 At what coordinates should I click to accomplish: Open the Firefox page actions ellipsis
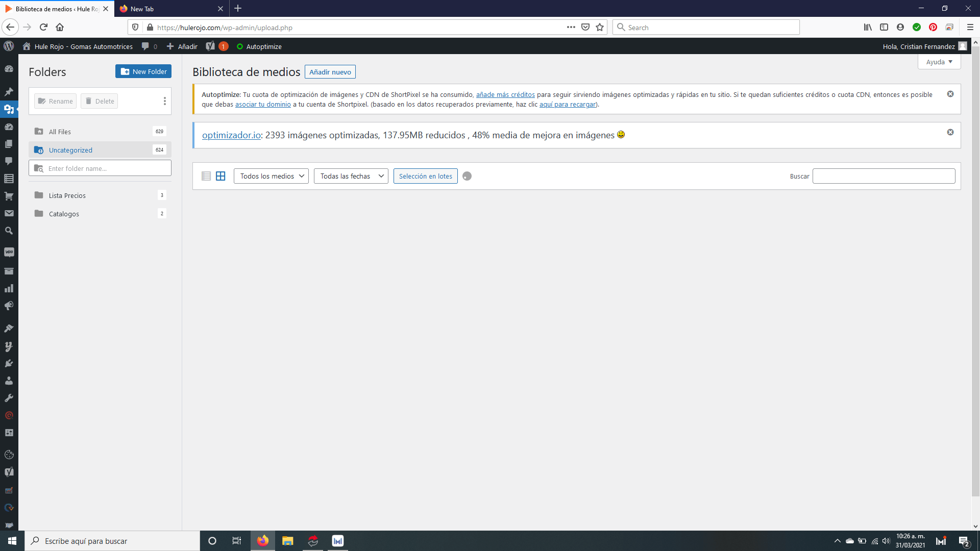571,27
